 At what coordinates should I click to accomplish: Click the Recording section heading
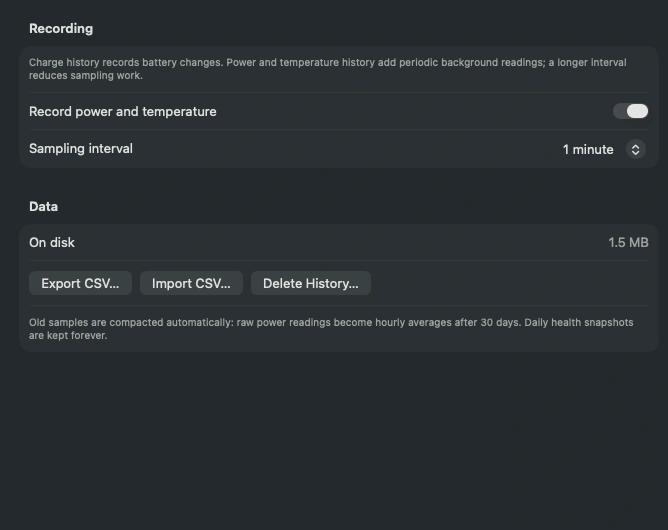[x=61, y=29]
